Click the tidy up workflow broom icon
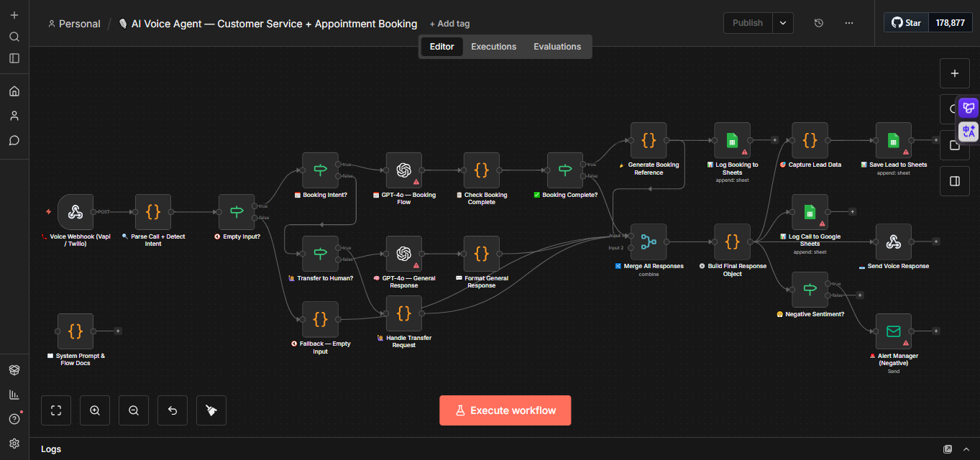 pos(211,410)
